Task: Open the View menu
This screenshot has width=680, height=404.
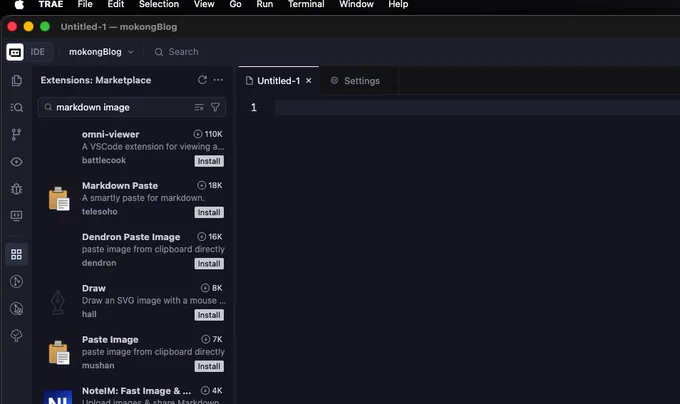Action: pos(204,4)
